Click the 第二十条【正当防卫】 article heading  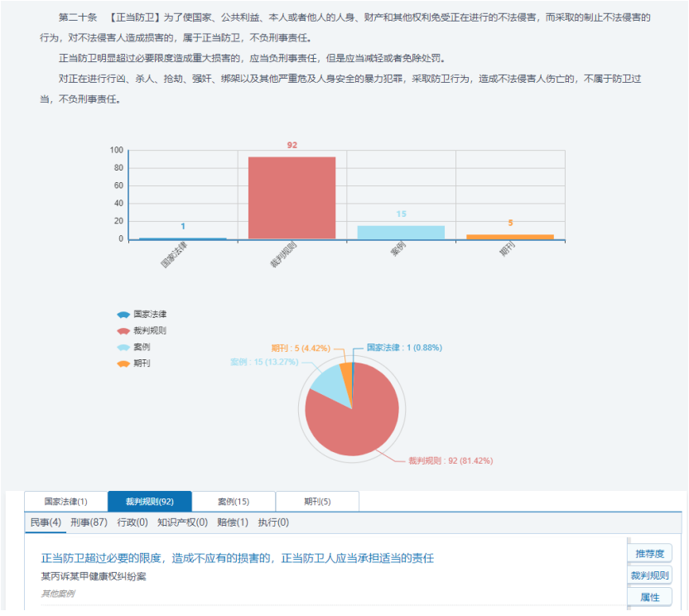(x=109, y=17)
